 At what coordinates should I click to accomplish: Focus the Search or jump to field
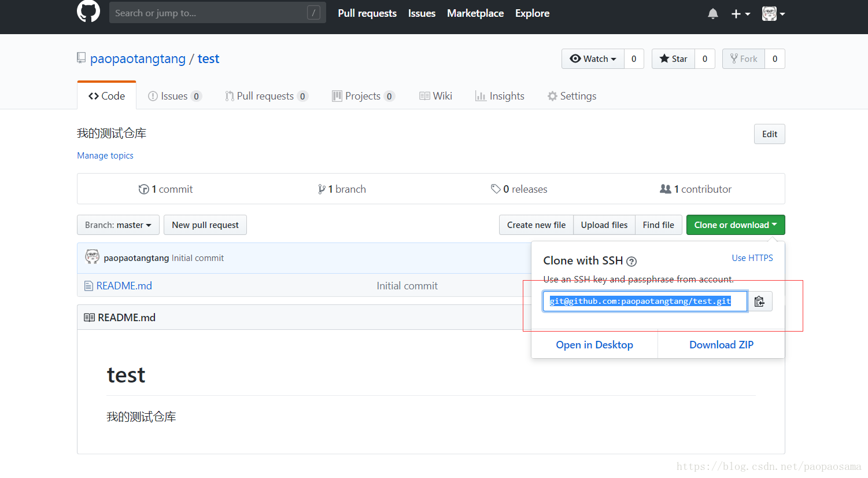pyautogui.click(x=217, y=13)
